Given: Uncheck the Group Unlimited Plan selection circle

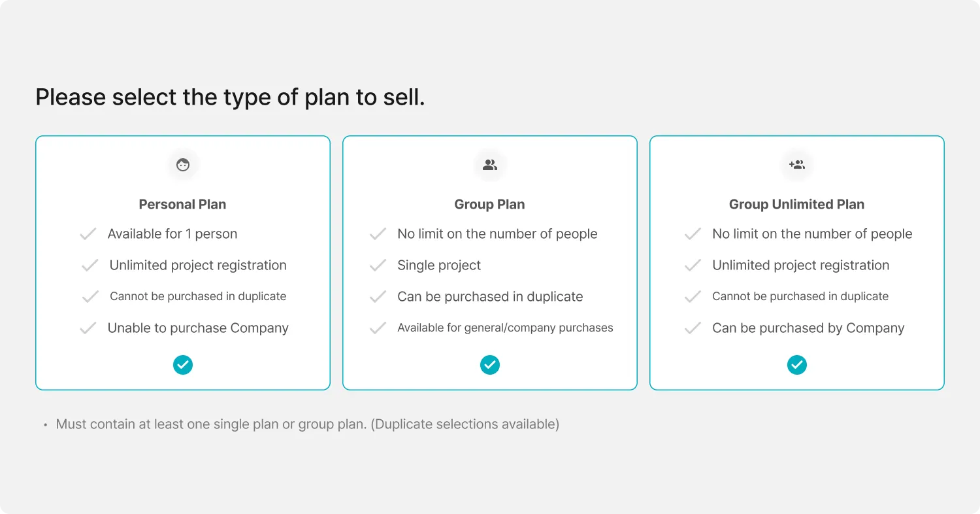Looking at the screenshot, I should 797,365.
